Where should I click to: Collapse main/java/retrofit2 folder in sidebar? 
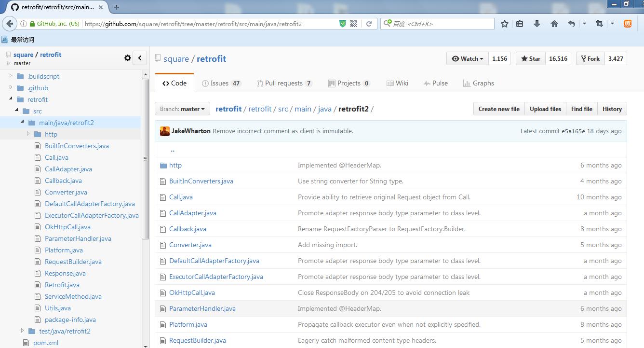click(23, 123)
